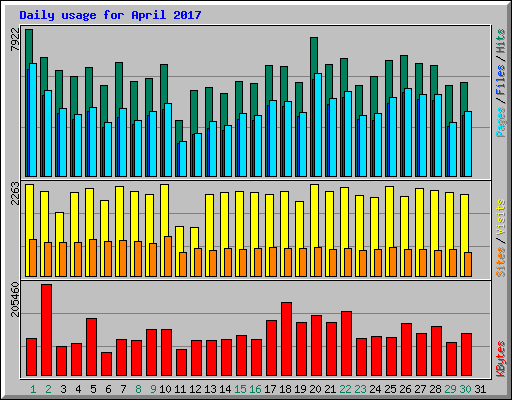Click day label 25 on x-axis
This screenshot has width=512, height=400.
[390, 389]
